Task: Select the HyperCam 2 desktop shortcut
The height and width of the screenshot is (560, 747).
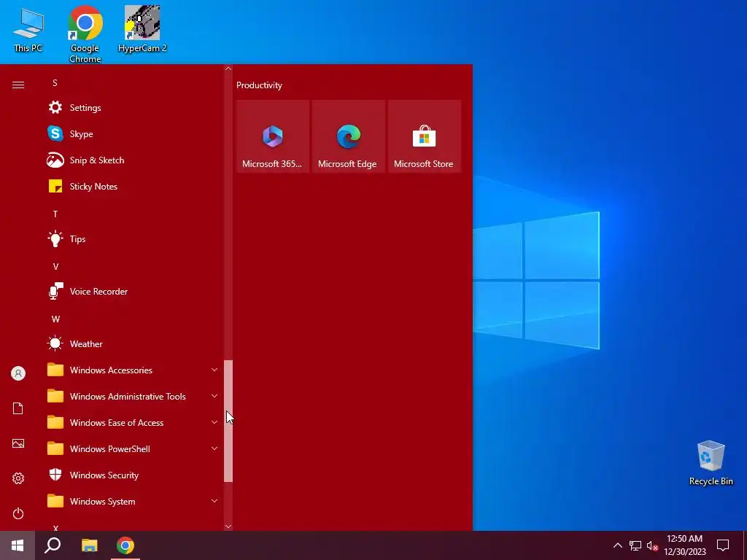Action: coord(142,28)
